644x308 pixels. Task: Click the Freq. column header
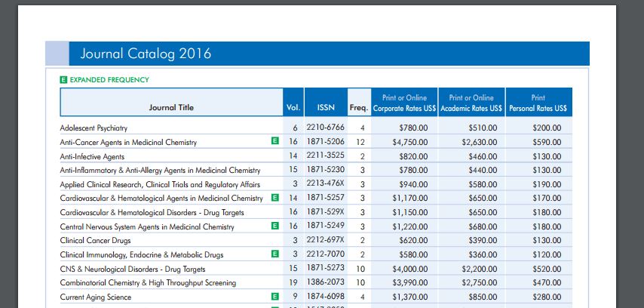point(358,107)
